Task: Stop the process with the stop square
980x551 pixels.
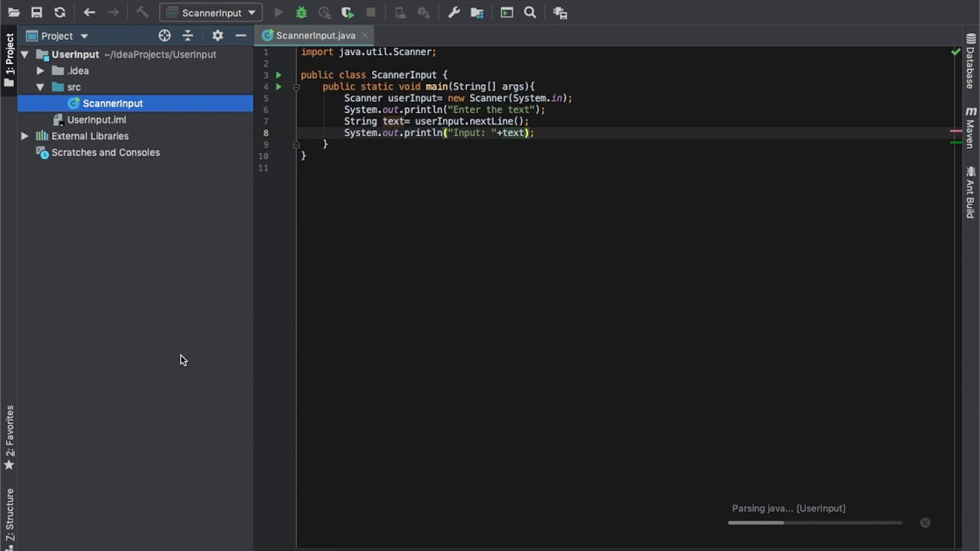Action: tap(371, 12)
